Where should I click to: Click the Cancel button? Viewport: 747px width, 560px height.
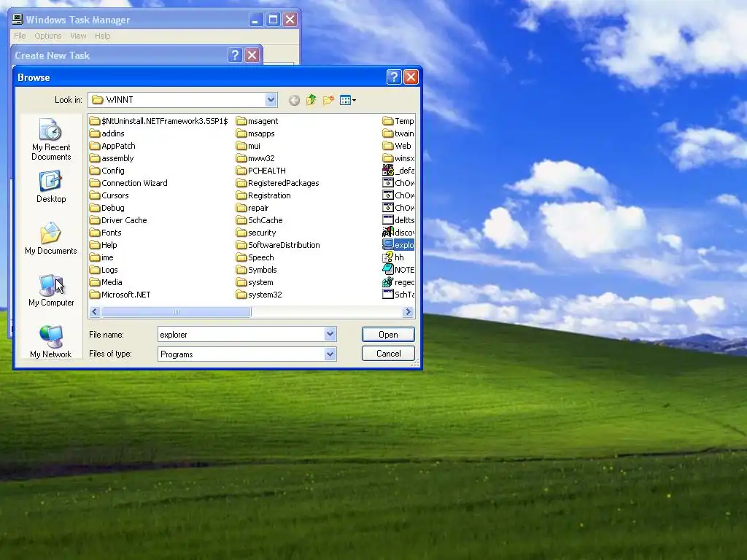(x=388, y=354)
